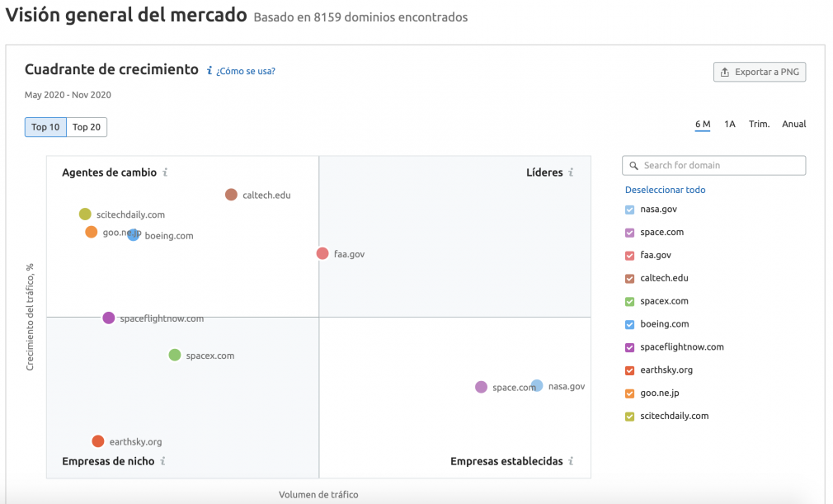
Task: Click the boeing.com label on the chart
Action: pyautogui.click(x=169, y=235)
